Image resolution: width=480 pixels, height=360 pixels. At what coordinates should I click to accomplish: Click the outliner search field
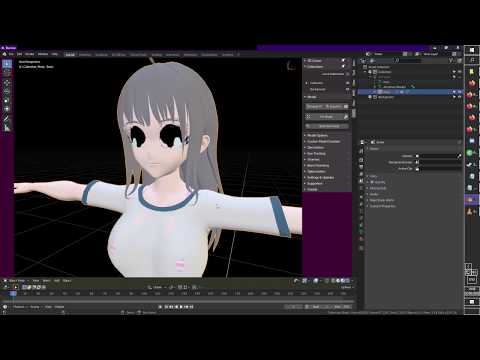point(409,61)
